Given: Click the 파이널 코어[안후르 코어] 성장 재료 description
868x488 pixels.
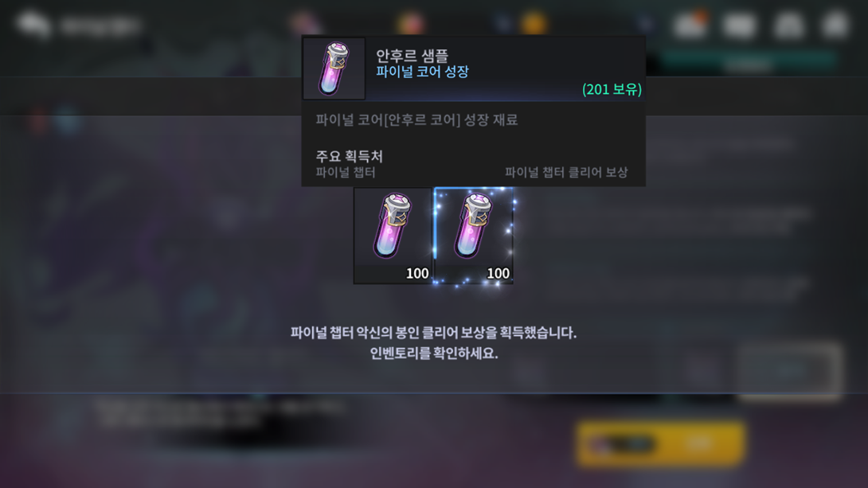Looking at the screenshot, I should [x=416, y=120].
